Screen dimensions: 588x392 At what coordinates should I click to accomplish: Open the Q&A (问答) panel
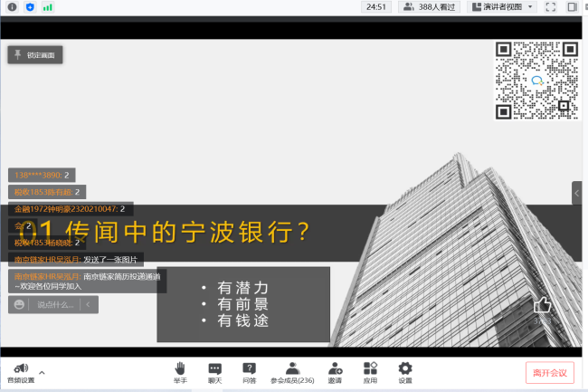click(250, 371)
